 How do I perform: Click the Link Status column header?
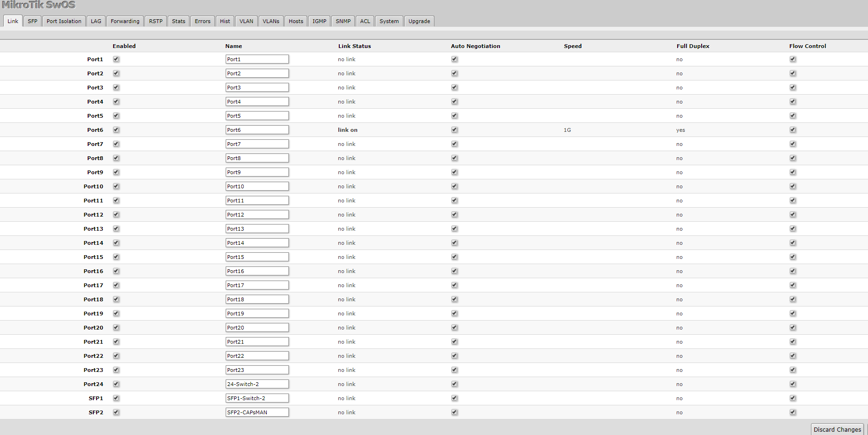[x=355, y=46]
